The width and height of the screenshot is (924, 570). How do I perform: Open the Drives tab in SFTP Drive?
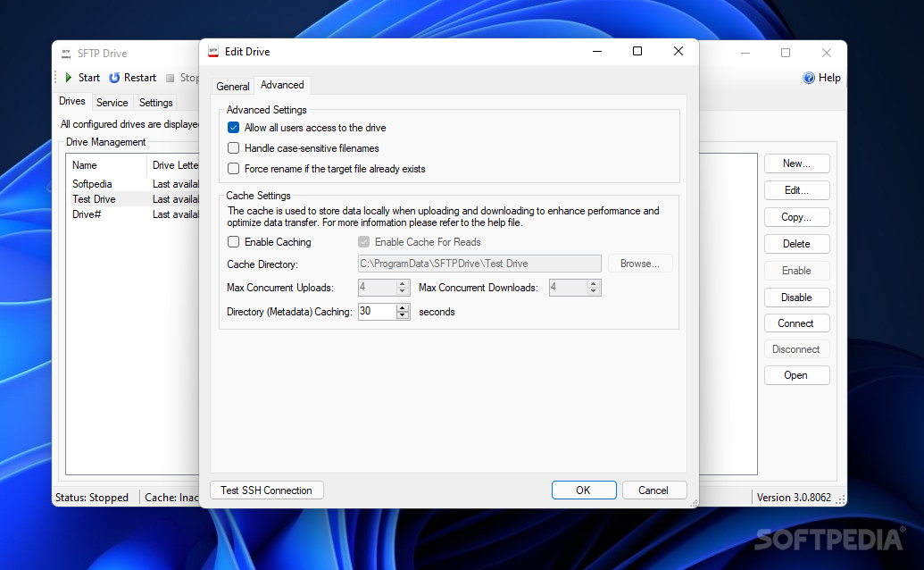(x=72, y=101)
